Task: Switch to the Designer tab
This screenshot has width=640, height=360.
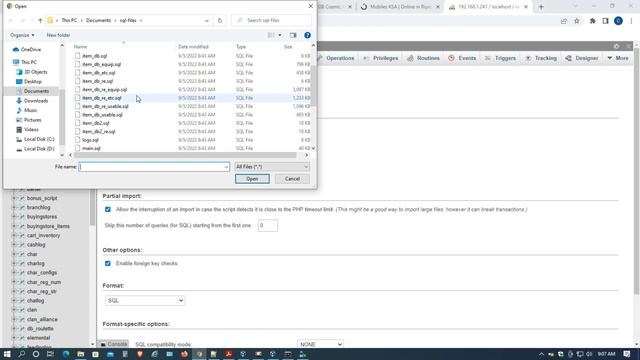Action: click(x=582, y=58)
